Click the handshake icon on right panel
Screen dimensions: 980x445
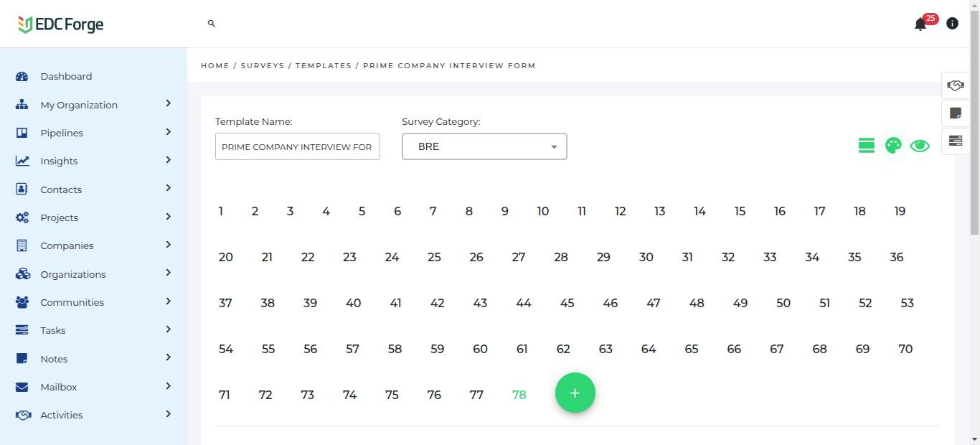(955, 85)
